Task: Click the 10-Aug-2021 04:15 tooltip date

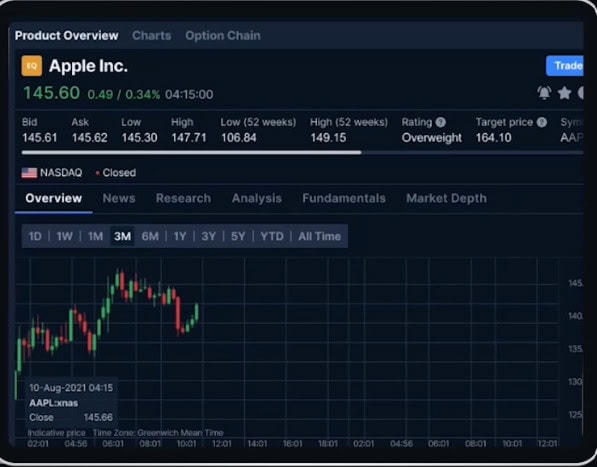Action: point(71,388)
